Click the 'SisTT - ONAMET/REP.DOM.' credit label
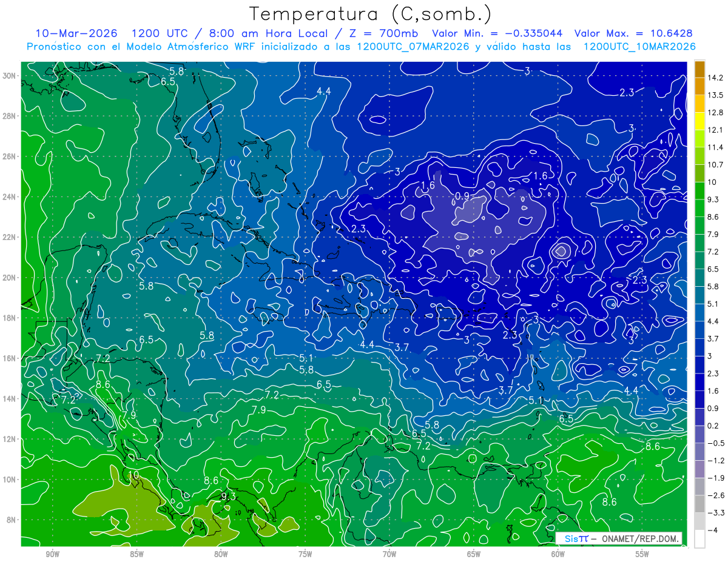The height and width of the screenshot is (562, 728). tap(619, 538)
